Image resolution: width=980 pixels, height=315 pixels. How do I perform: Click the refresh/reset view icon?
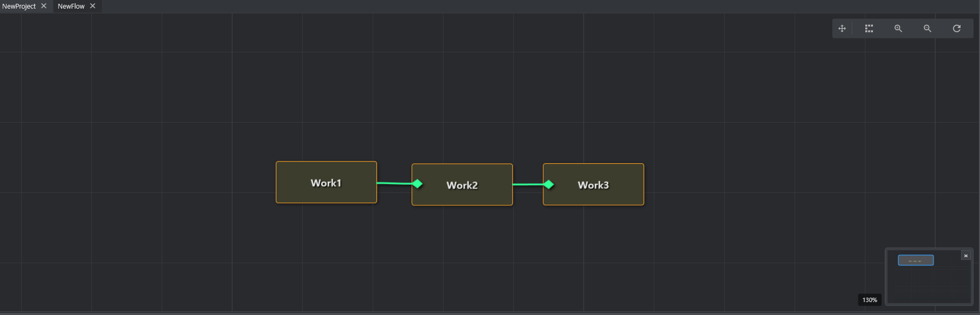tap(957, 29)
